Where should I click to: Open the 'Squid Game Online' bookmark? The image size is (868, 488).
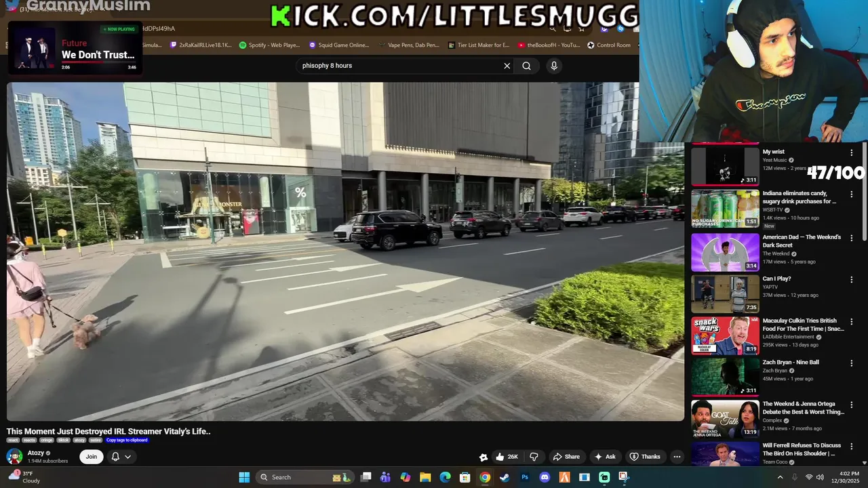tap(339, 45)
